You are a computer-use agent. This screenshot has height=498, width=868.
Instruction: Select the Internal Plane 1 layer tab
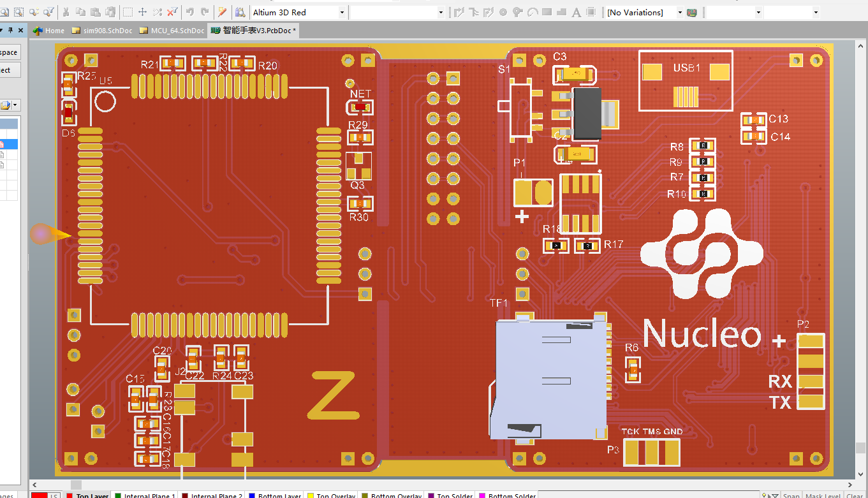(x=145, y=495)
